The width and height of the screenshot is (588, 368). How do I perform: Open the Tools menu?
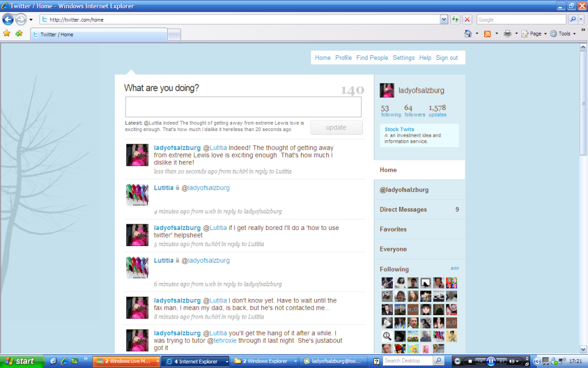[x=563, y=33]
